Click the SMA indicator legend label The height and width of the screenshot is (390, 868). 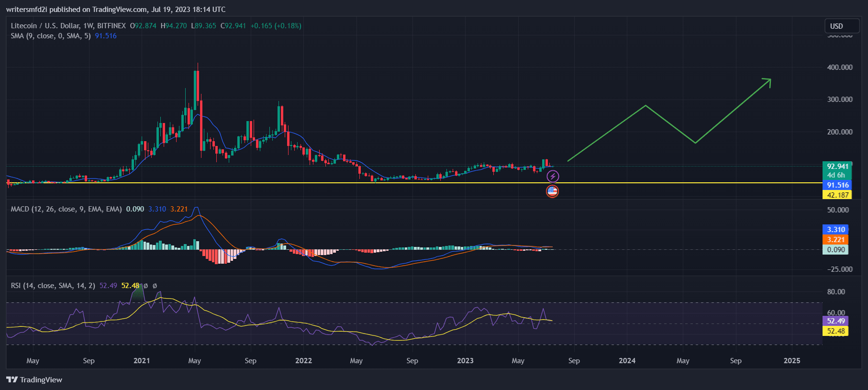click(50, 36)
